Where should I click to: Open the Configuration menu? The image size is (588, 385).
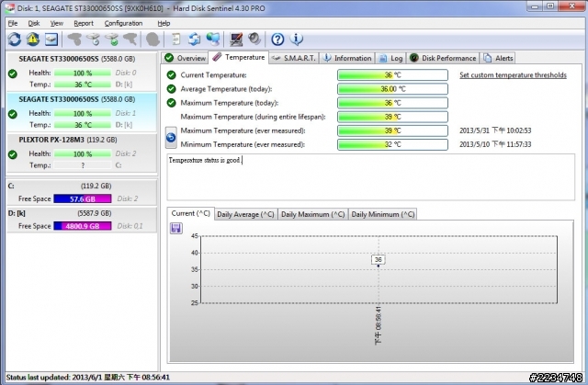click(123, 23)
